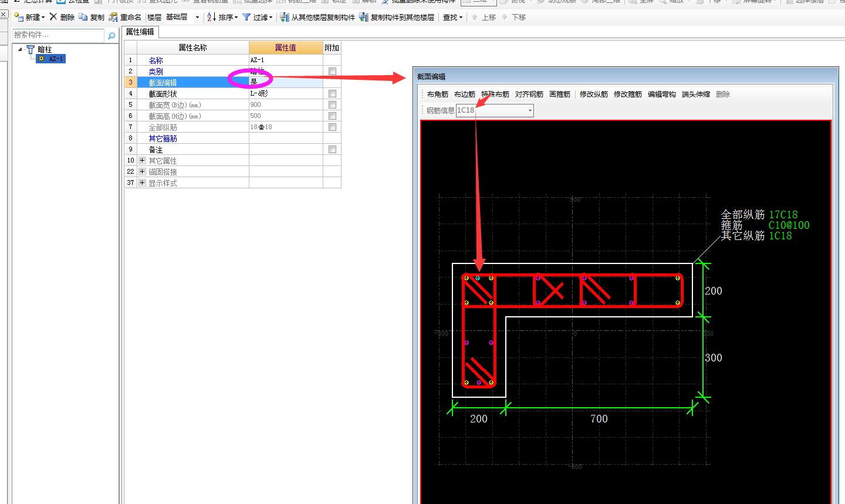Screen dimensions: 845x504
Task: Toggle 附加 checkbox for 备注 row
Action: pos(332,149)
